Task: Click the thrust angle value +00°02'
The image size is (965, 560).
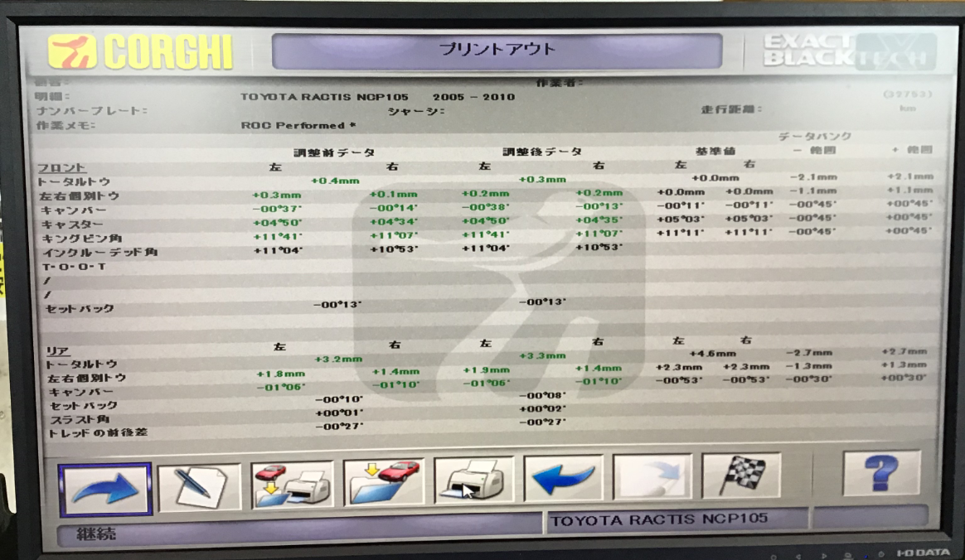Action: (542, 409)
